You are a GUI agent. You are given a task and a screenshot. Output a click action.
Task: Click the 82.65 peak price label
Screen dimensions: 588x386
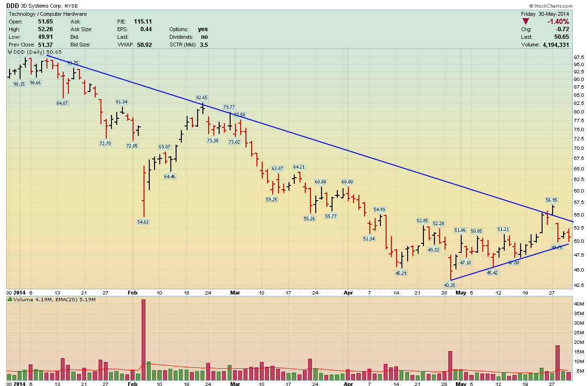(202, 97)
